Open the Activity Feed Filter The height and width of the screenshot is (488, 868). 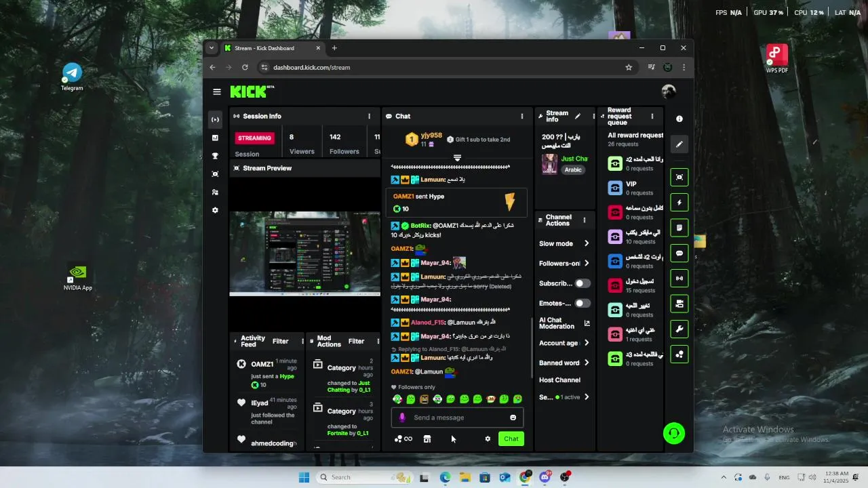(280, 341)
